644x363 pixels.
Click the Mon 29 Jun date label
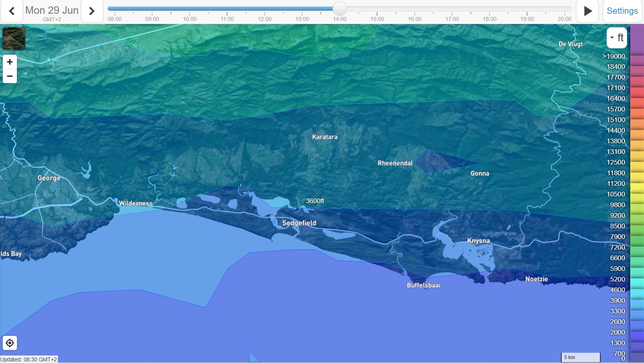(x=52, y=10)
